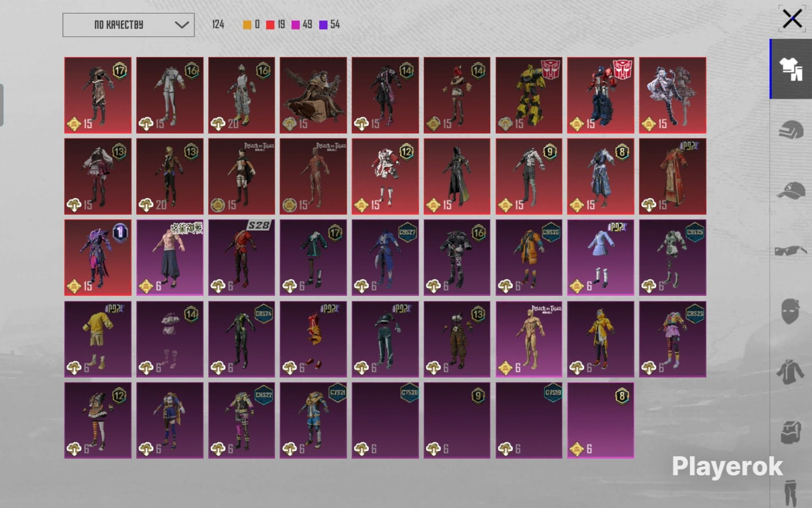Choose the C8S24 green suit outfit
The height and width of the screenshot is (508, 812).
(242, 339)
